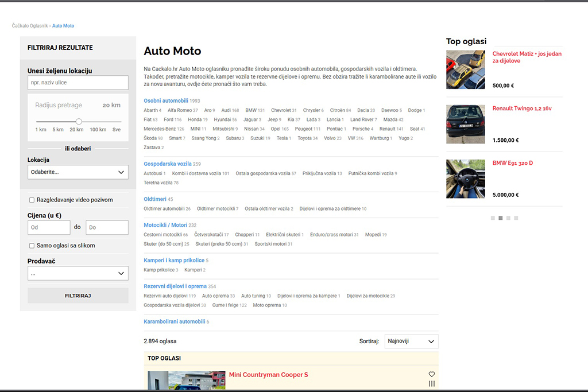Select the last carousel dot under Top oglasi
The width and height of the screenshot is (588, 392).
(516, 218)
